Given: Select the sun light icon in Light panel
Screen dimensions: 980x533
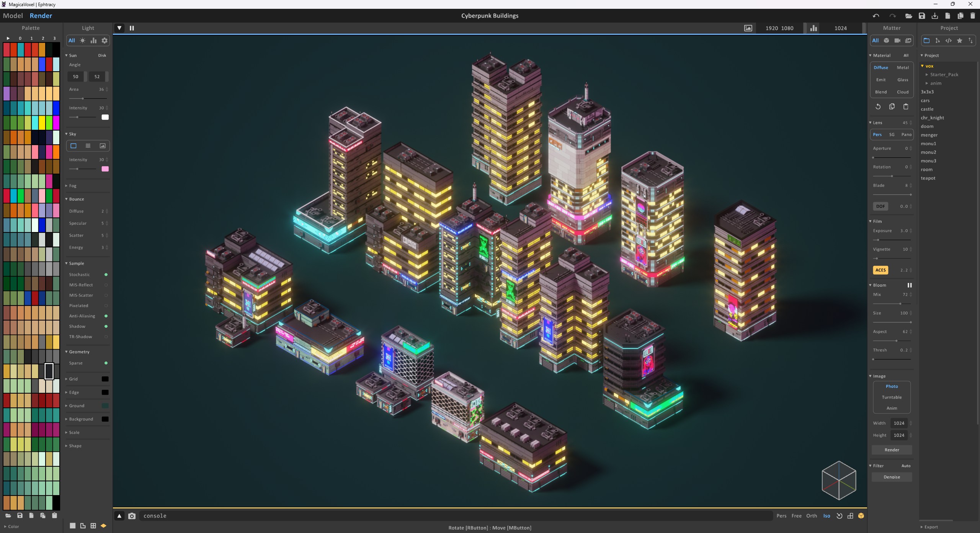Looking at the screenshot, I should pyautogui.click(x=83, y=41).
